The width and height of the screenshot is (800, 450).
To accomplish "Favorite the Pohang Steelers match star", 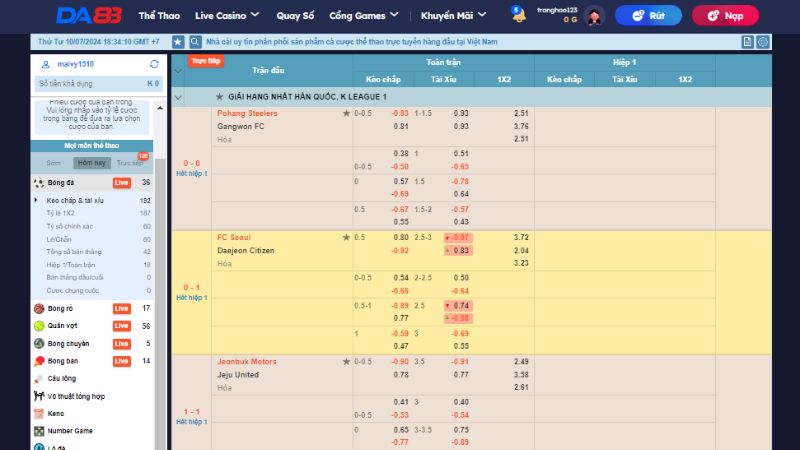I will 346,114.
